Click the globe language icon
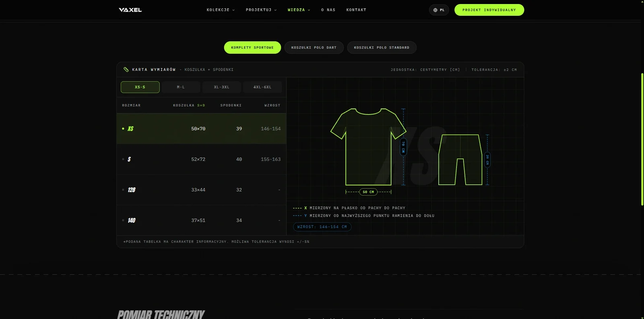This screenshot has height=319, width=644. (435, 10)
